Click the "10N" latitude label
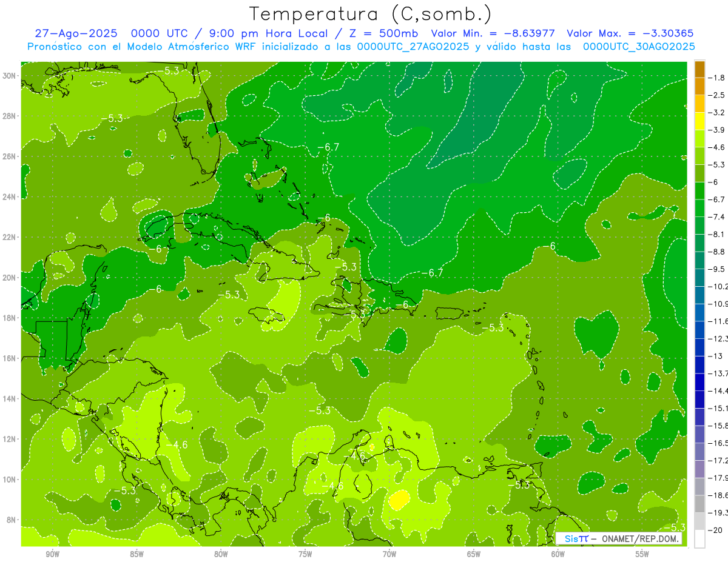This screenshot has height=562, width=728. (x=10, y=479)
